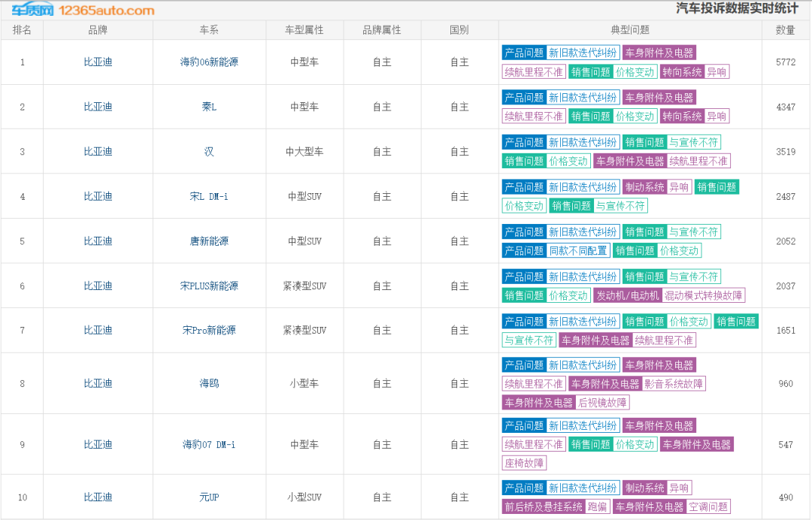The width and height of the screenshot is (812, 520).
Task: Click the 小型SUV cell in the 元UP row
Action: click(x=304, y=497)
